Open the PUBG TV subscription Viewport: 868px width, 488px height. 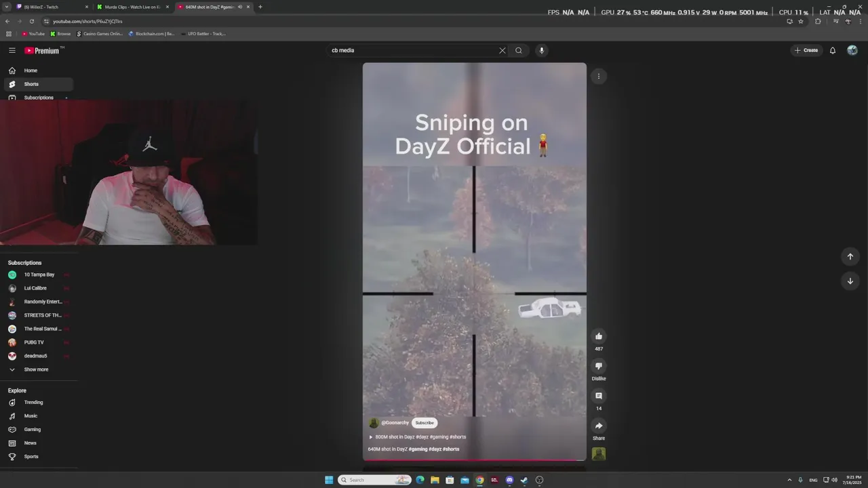[39, 342]
